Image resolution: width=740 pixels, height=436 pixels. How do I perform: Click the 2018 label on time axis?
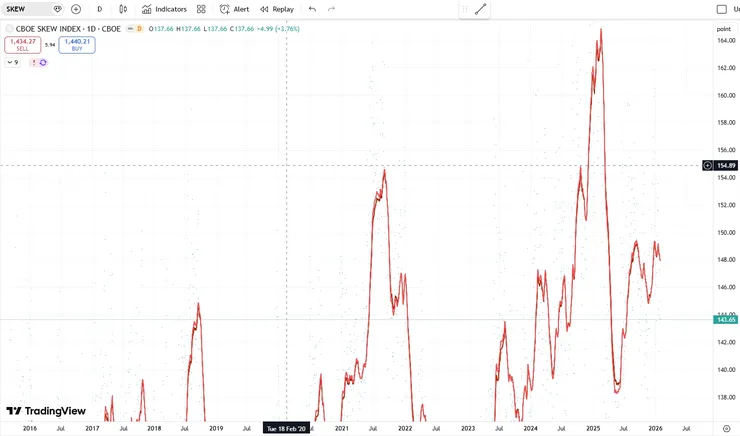154,428
